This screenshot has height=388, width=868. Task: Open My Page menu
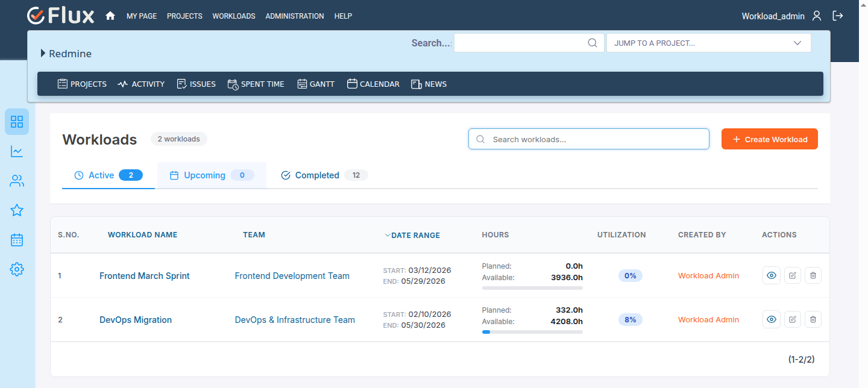click(x=142, y=16)
